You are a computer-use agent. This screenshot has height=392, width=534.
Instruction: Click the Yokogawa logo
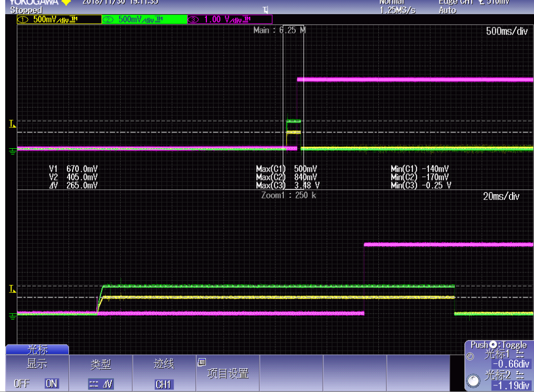(x=40, y=3)
